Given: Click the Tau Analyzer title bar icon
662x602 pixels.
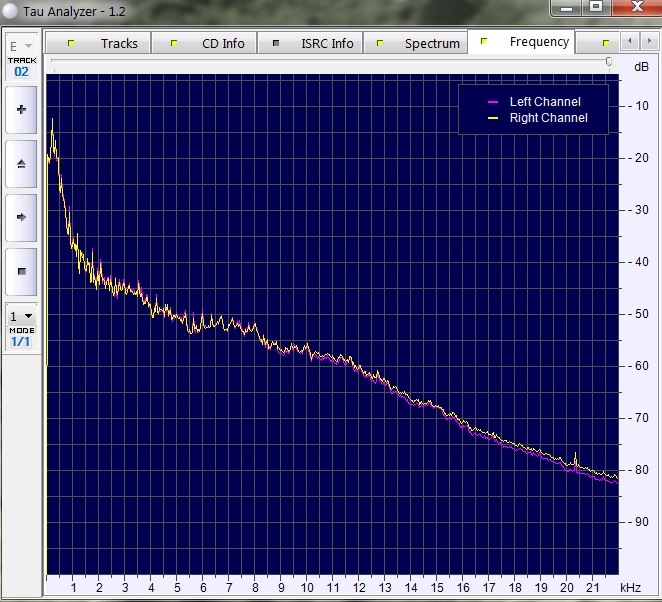Looking at the screenshot, I should tap(10, 8).
